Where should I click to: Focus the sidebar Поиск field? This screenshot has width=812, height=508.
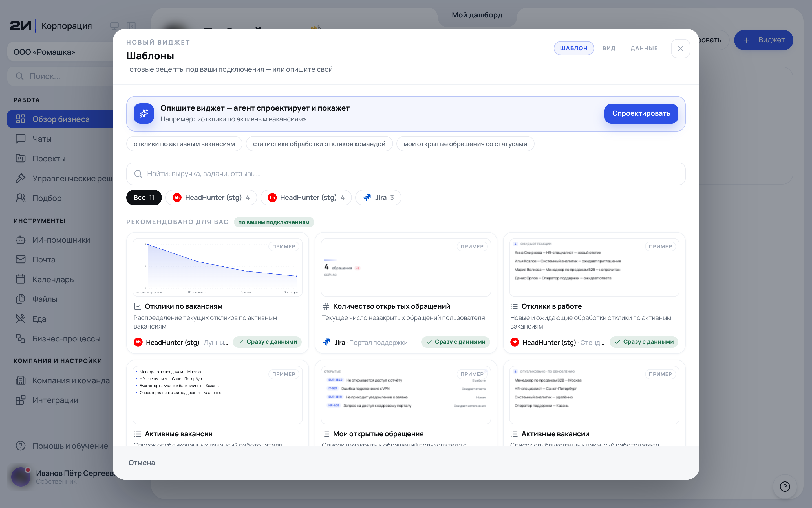tap(60, 76)
